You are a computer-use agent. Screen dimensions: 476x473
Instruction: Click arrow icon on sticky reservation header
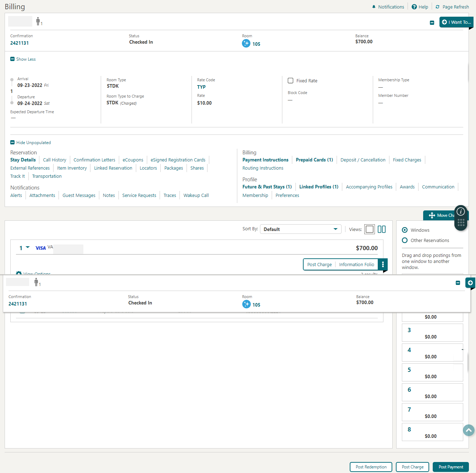470,283
